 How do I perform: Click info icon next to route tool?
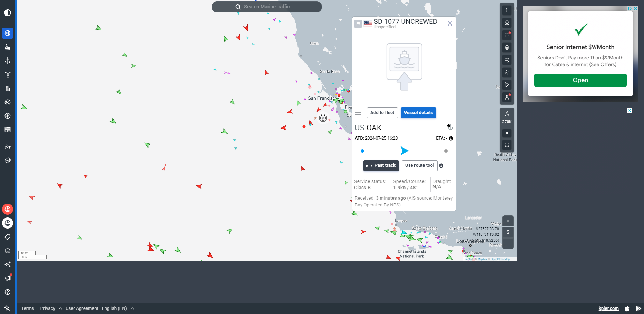pos(441,165)
